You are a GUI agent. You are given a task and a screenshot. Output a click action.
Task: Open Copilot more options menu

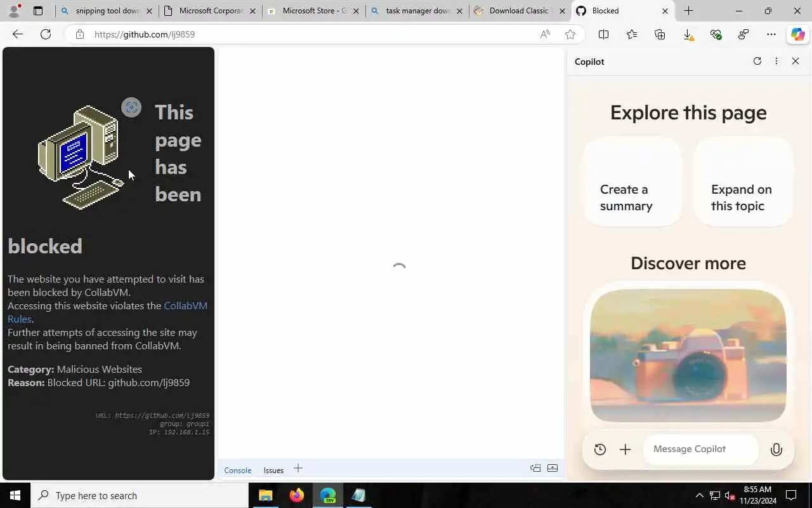click(776, 61)
